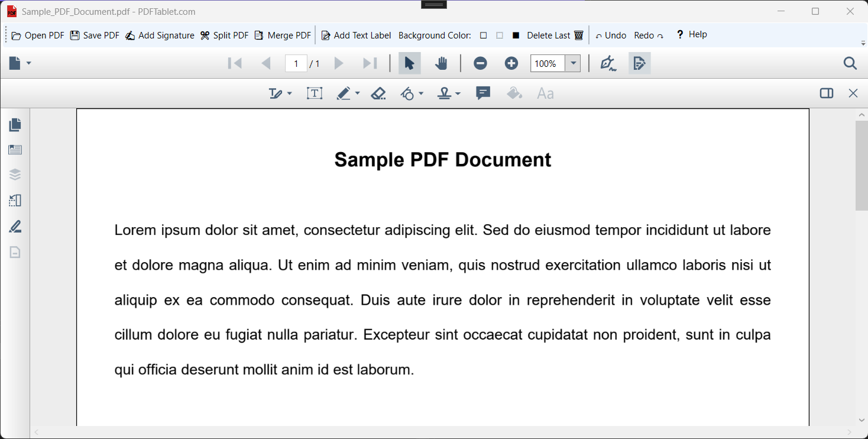Open the free text tool dropdown arrow
The image size is (868, 439).
pos(289,93)
